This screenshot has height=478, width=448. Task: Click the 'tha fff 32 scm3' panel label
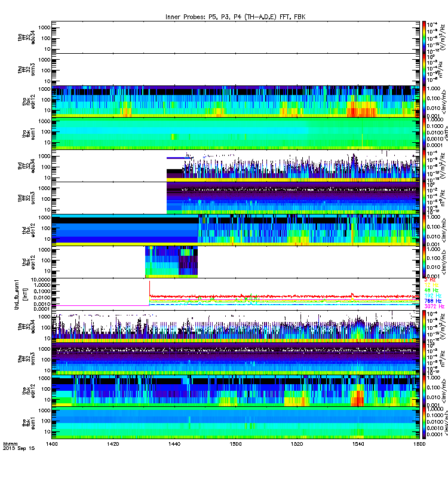point(26,69)
